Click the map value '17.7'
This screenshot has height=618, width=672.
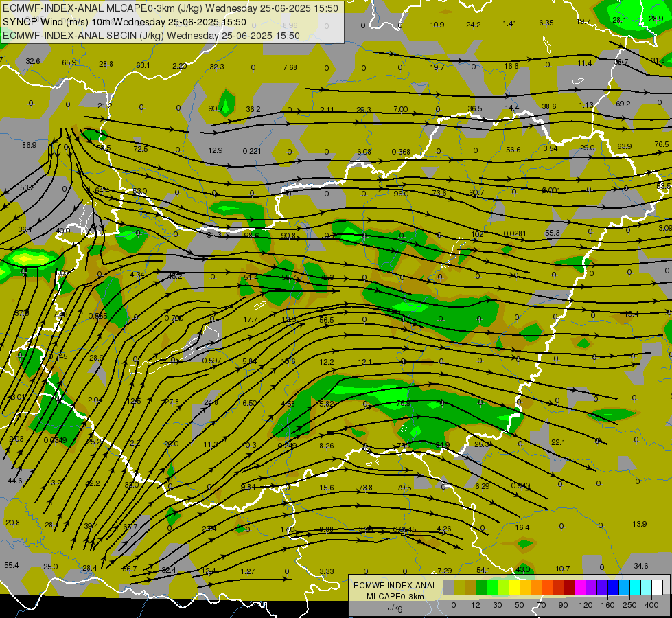(x=251, y=319)
